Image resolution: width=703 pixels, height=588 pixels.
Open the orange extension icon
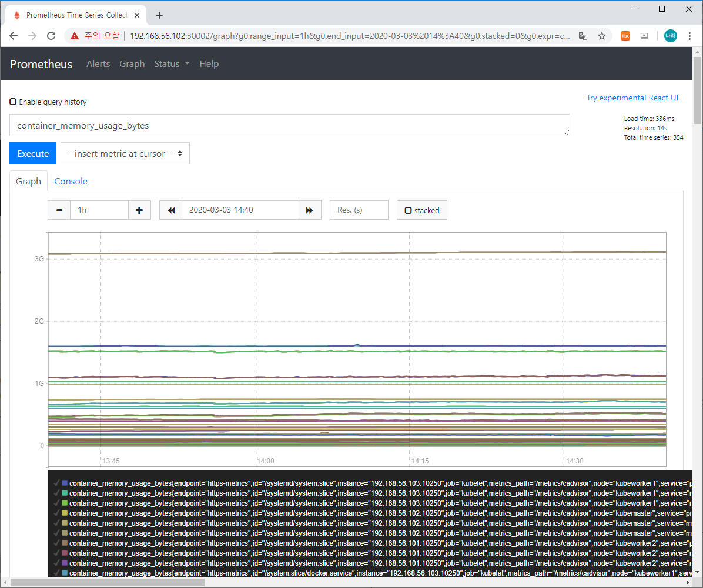[625, 36]
